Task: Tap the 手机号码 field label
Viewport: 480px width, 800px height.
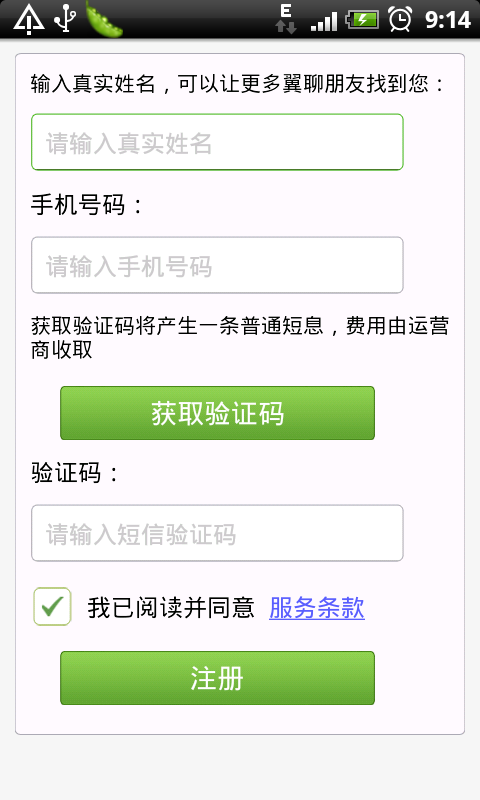Action: [x=86, y=205]
